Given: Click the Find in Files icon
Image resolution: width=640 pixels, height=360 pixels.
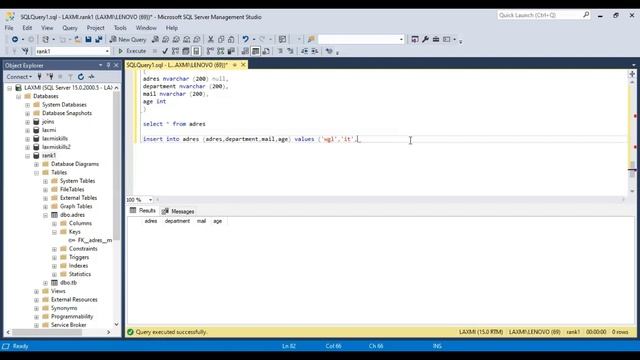Looking at the screenshot, I should point(311,39).
